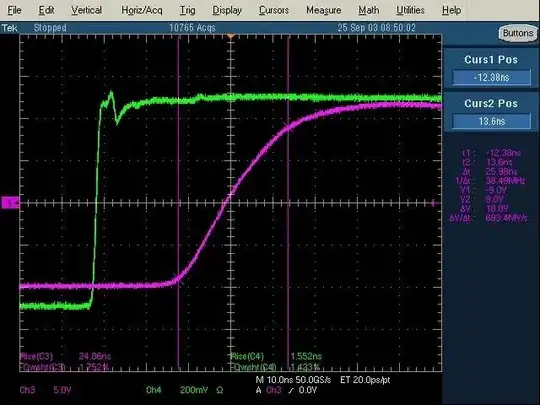Open the Cursors menu
540x405 pixels.
coord(274,10)
